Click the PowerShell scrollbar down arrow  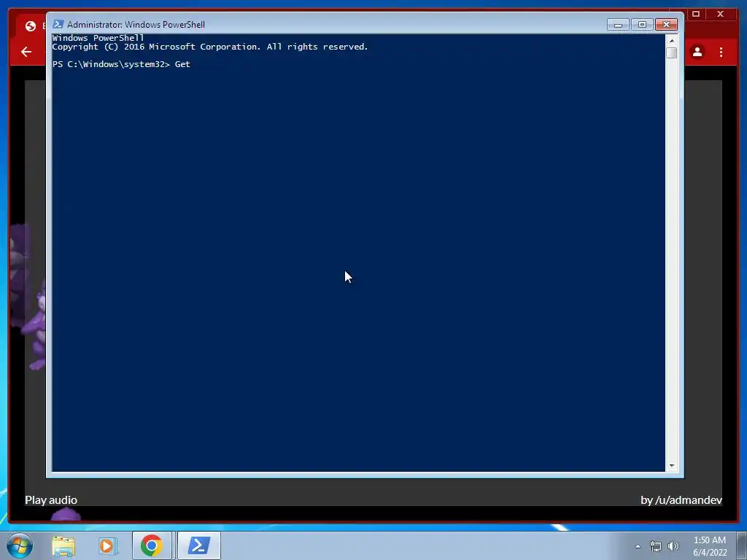(672, 466)
